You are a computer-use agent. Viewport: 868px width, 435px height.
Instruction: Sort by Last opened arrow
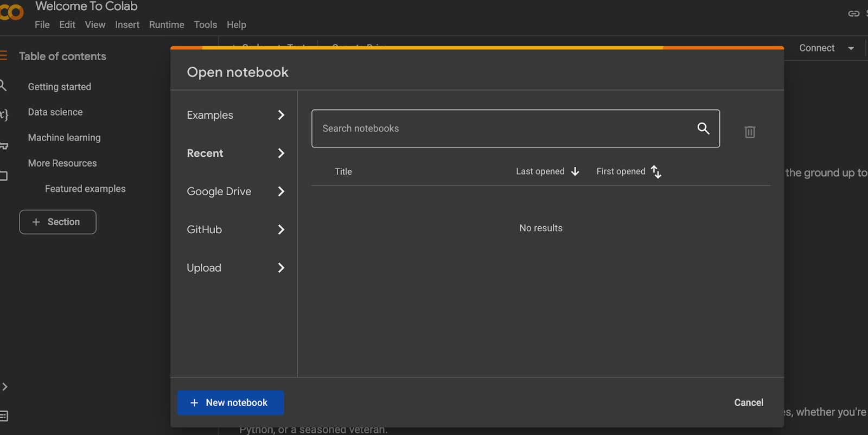click(575, 171)
